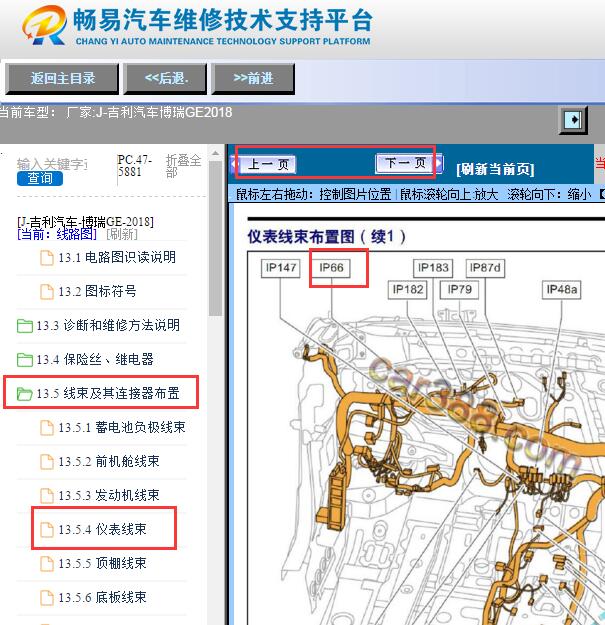The width and height of the screenshot is (605, 625).
Task: Go back with the <<后退 button
Action: click(x=165, y=78)
